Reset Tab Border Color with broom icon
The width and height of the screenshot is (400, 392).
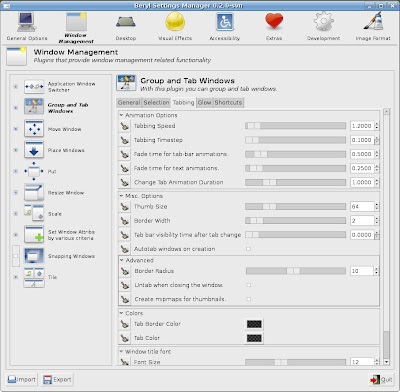(x=125, y=324)
